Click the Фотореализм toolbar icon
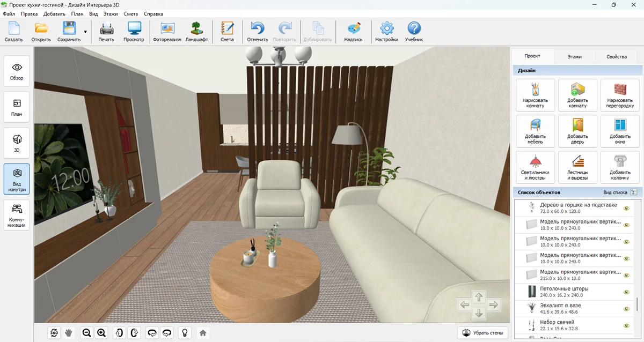The height and width of the screenshot is (342, 644). (167, 32)
